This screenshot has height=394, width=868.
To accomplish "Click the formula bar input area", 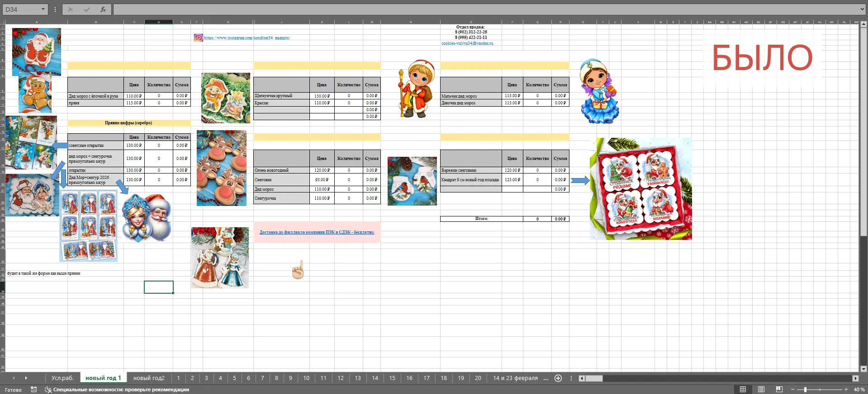I will coord(486,9).
